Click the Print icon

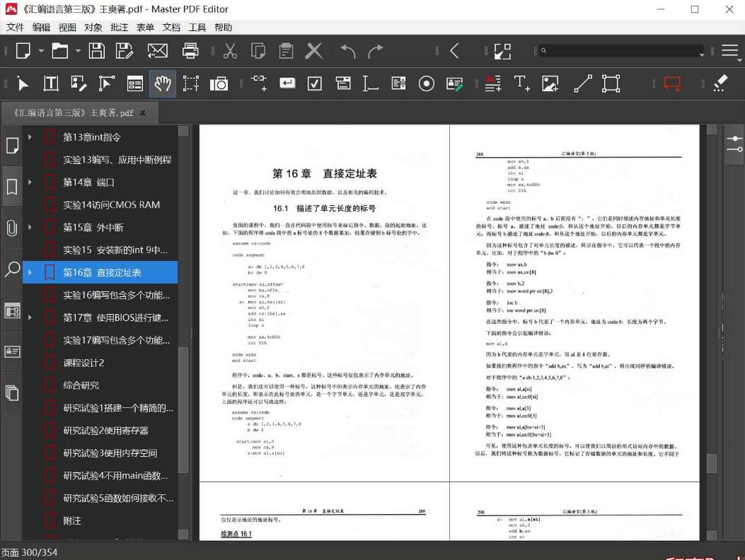coord(190,51)
